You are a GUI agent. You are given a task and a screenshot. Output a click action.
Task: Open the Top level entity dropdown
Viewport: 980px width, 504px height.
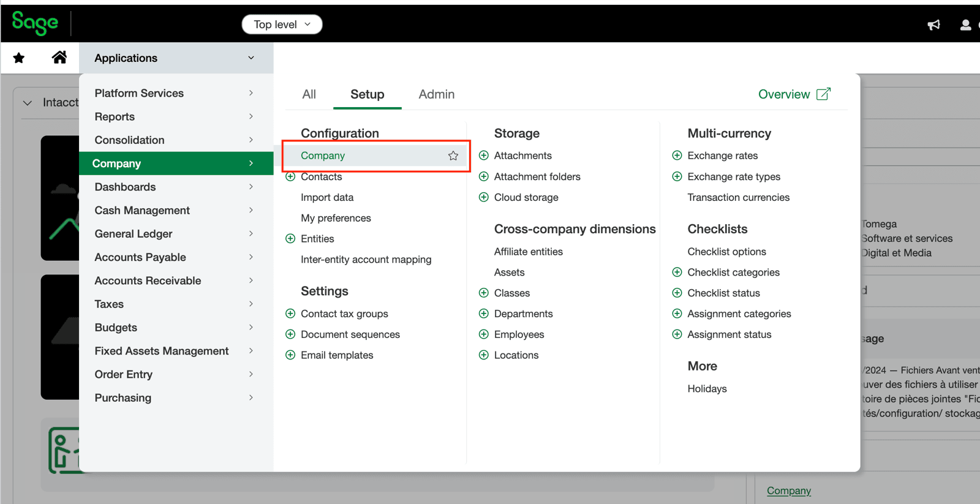tap(282, 24)
